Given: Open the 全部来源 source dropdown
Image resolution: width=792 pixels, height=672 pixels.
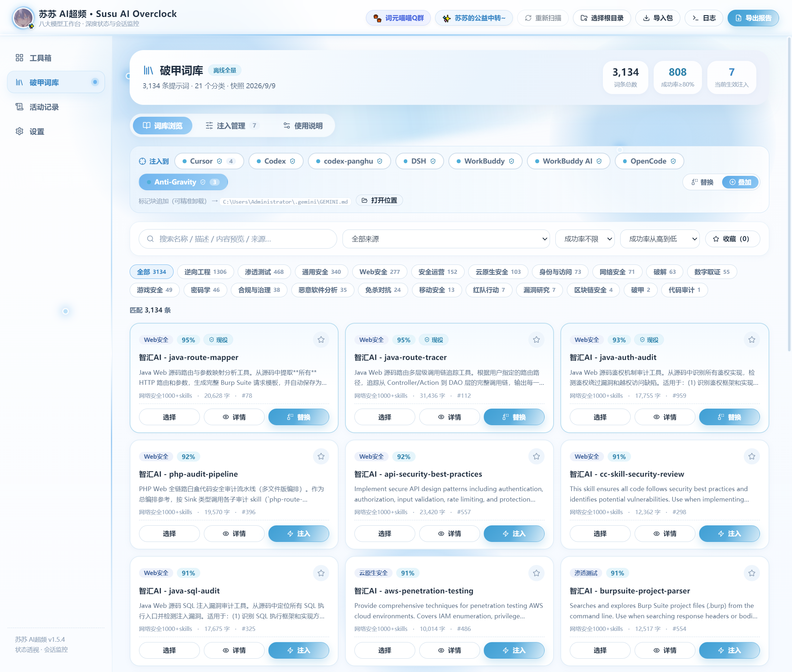Looking at the screenshot, I should pos(446,239).
